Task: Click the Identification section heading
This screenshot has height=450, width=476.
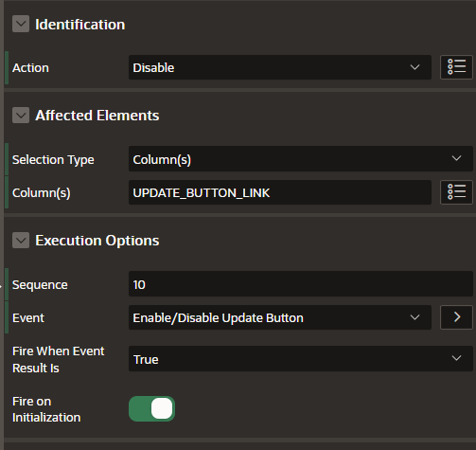Action: pyautogui.click(x=80, y=25)
